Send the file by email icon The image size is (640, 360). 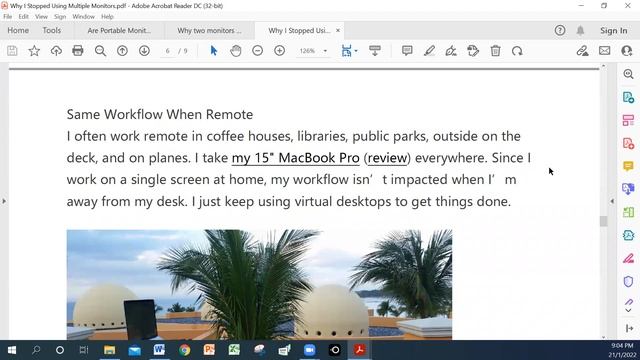tap(604, 51)
